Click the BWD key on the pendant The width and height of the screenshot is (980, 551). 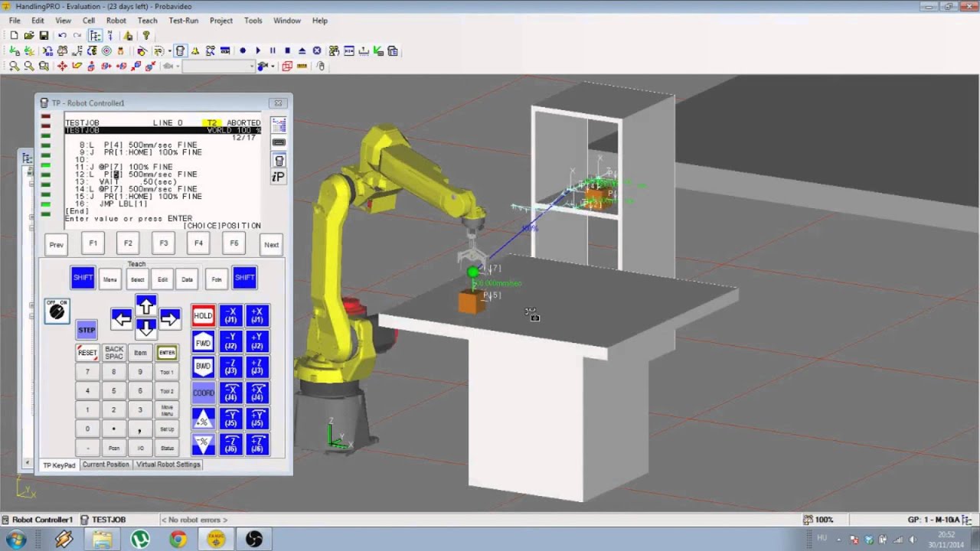[x=203, y=367]
